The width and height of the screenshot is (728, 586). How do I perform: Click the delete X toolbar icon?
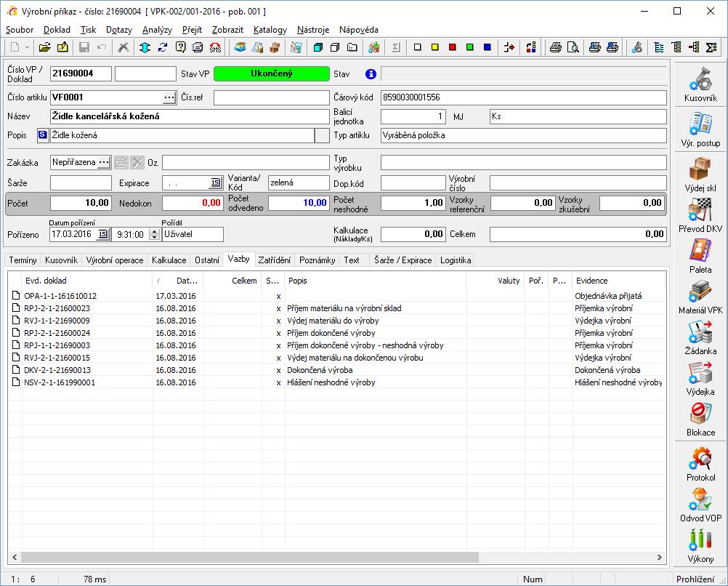click(123, 47)
